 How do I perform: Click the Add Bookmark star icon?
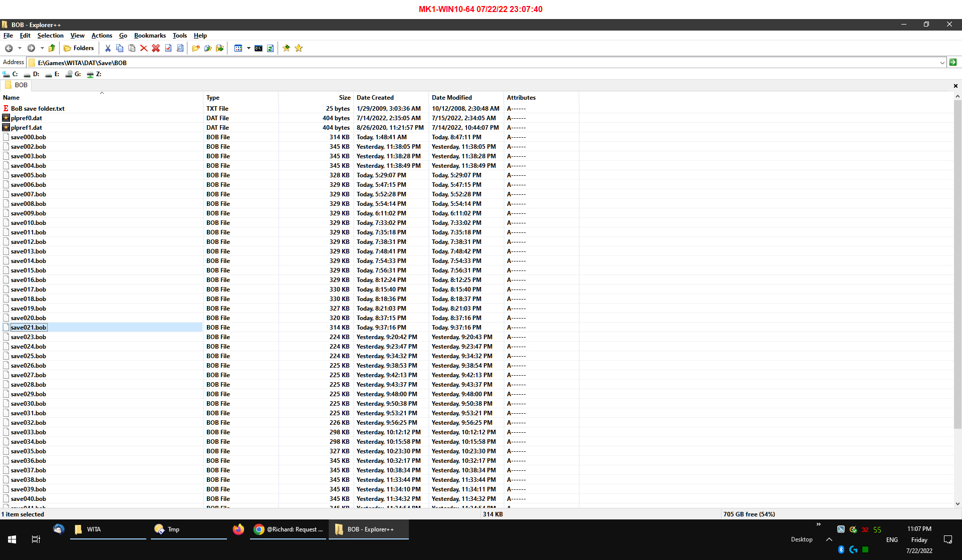(x=287, y=48)
